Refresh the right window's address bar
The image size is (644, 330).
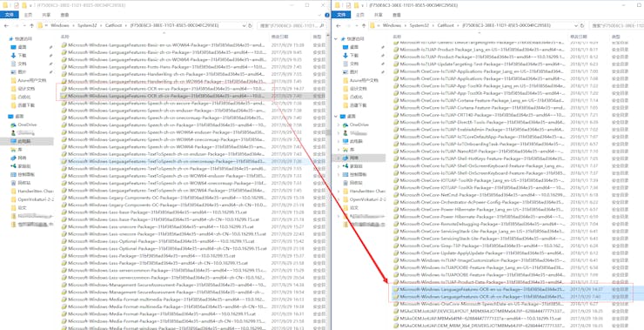pyautogui.click(x=582, y=25)
